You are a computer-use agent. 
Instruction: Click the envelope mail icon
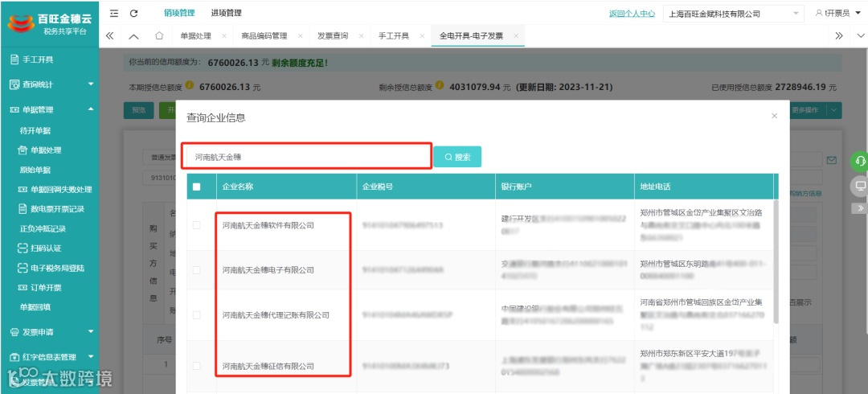coord(831,160)
